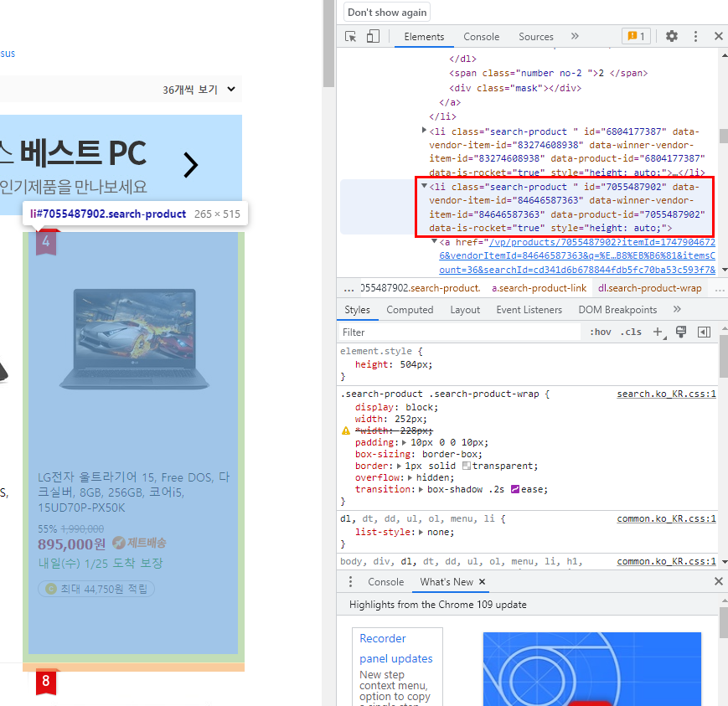Click the rank 8 ribbon badge
Screen dimensions: 728x706
click(46, 682)
